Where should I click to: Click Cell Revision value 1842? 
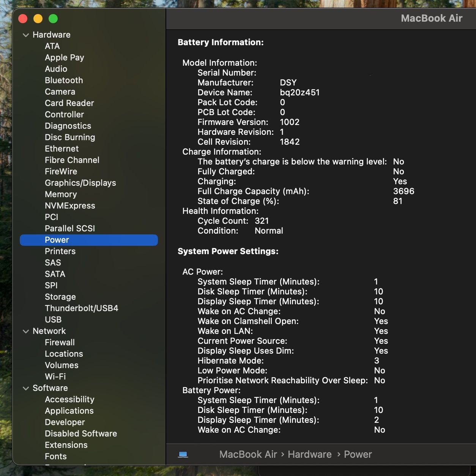[290, 142]
